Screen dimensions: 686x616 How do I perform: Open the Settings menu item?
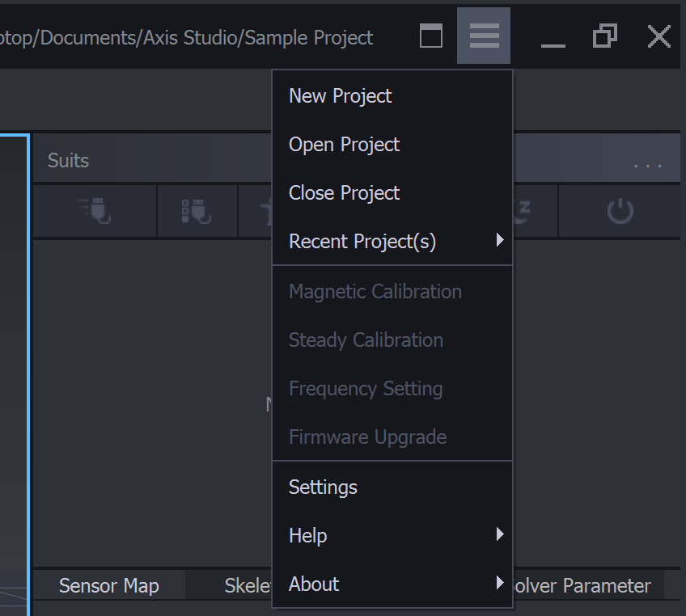coord(323,487)
